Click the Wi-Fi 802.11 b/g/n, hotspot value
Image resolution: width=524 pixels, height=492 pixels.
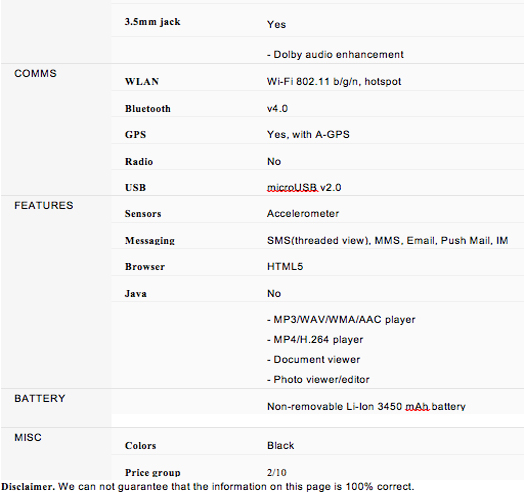pos(334,82)
